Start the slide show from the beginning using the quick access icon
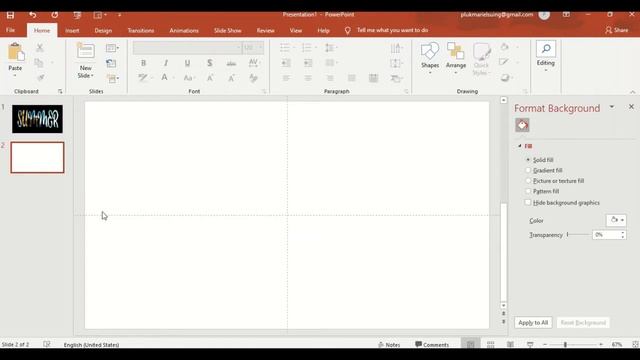640x360 pixels. click(x=77, y=15)
